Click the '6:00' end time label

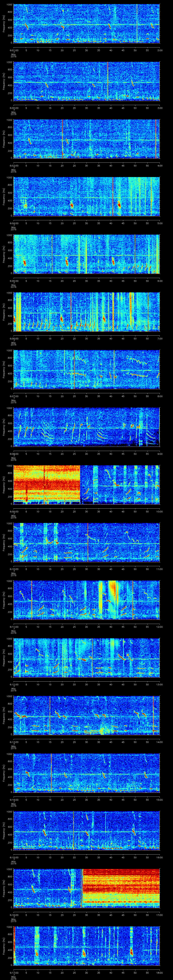pos(160,281)
